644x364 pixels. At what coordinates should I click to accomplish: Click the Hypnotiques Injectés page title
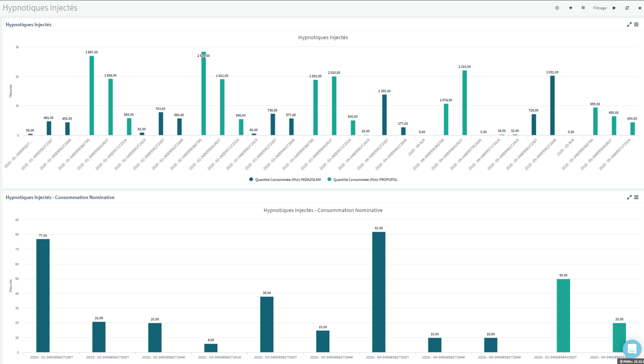click(40, 8)
